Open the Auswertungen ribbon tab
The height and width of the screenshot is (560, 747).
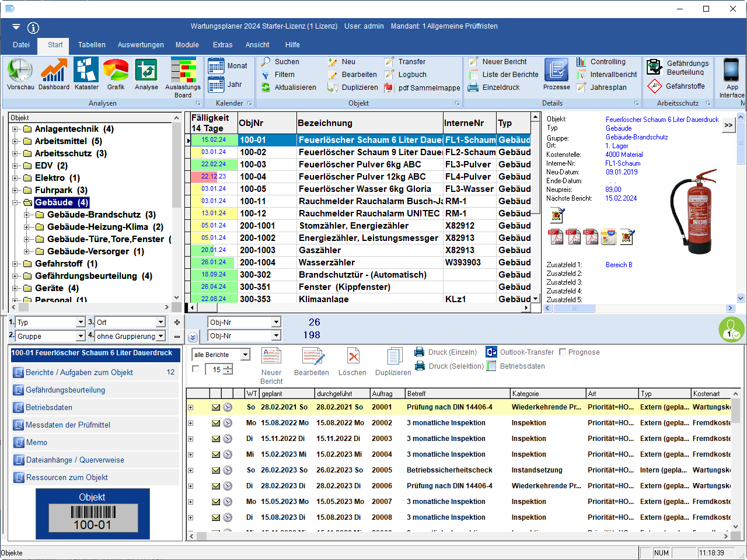(141, 45)
